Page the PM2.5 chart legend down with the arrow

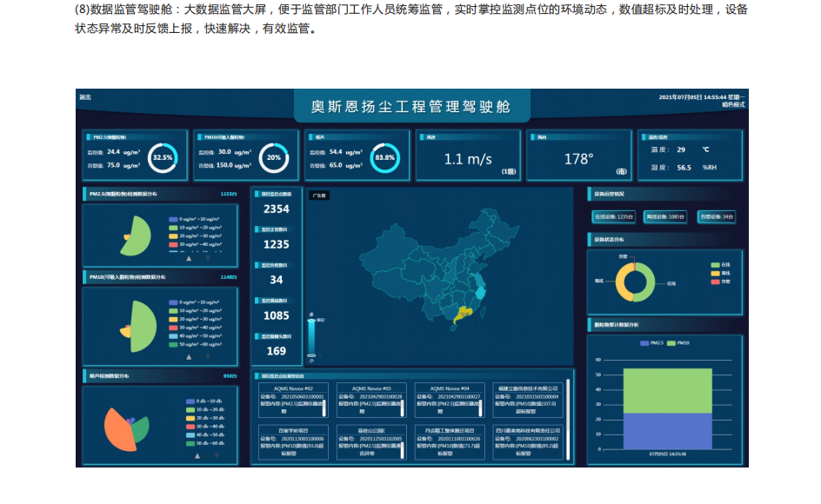pyautogui.click(x=208, y=258)
